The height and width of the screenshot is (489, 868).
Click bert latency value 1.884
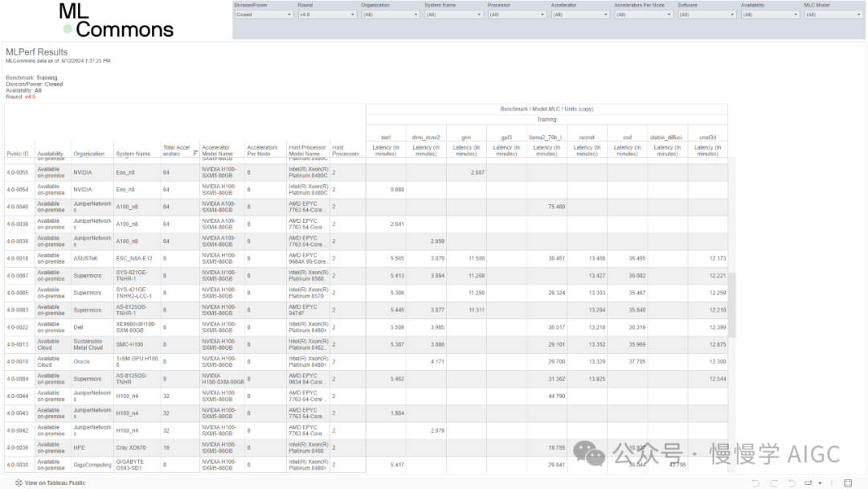pyautogui.click(x=397, y=413)
